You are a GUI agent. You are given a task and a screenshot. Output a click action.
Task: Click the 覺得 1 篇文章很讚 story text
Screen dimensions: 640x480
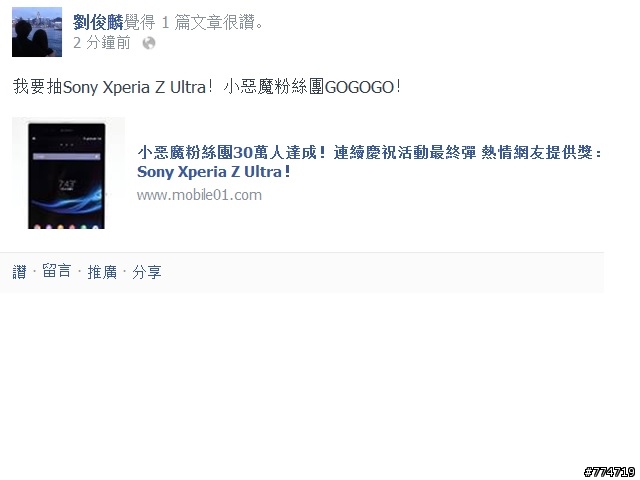point(193,22)
